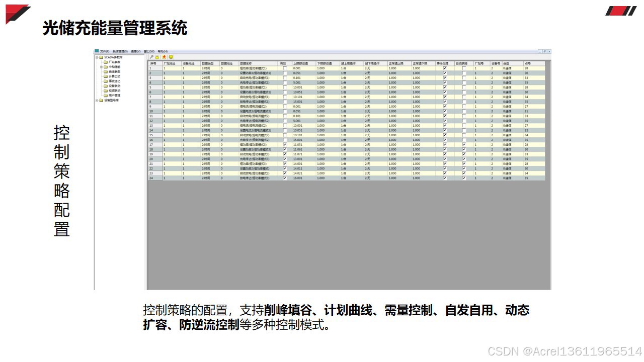Select the 设备联动 tree node
644x362 pixels.
click(x=115, y=86)
